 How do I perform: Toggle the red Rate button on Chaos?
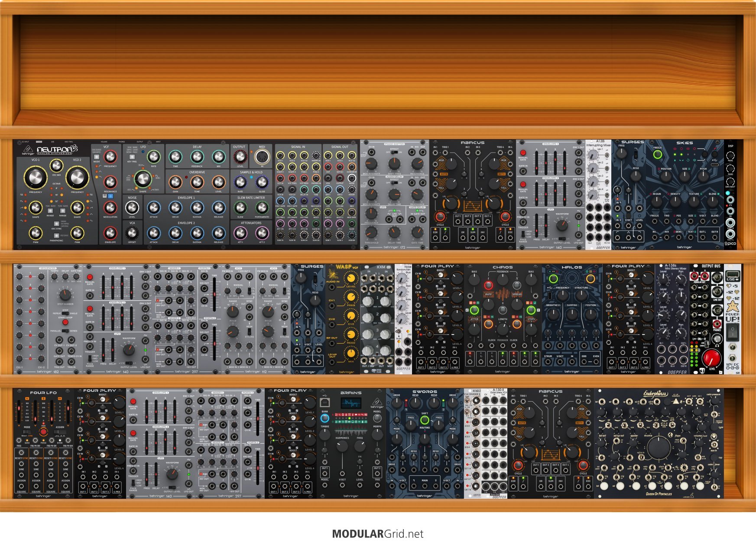(488, 285)
